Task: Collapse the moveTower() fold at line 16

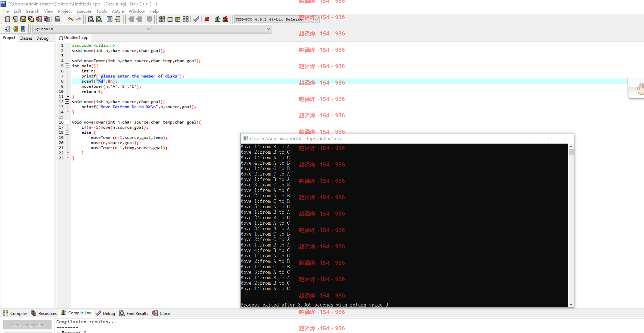Action: pos(67,122)
